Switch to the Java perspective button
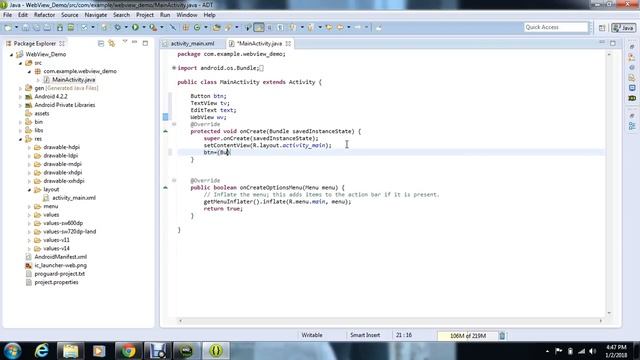 (x=623, y=28)
